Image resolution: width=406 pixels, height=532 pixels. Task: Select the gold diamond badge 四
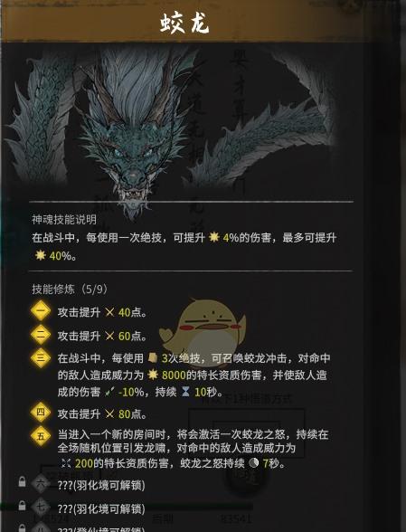click(x=41, y=413)
